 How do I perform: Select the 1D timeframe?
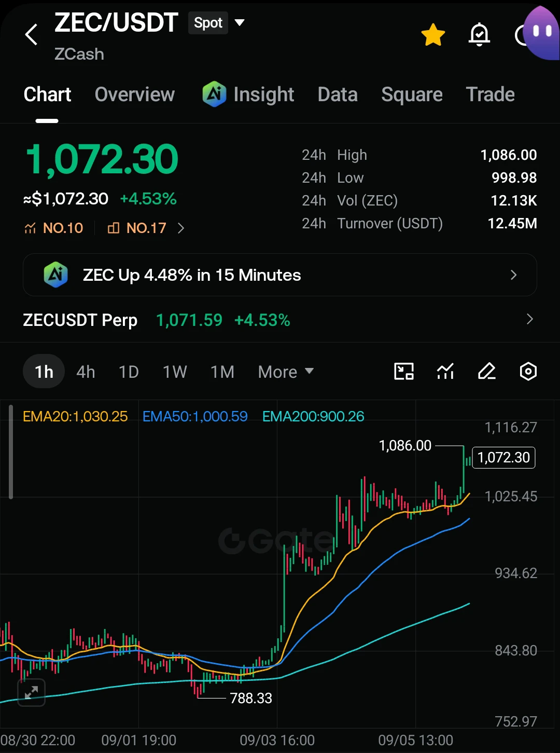pyautogui.click(x=129, y=372)
